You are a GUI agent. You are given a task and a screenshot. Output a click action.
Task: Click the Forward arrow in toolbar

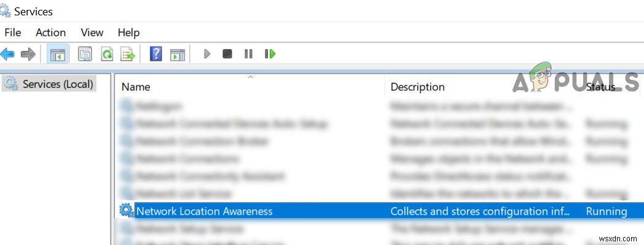(x=28, y=54)
